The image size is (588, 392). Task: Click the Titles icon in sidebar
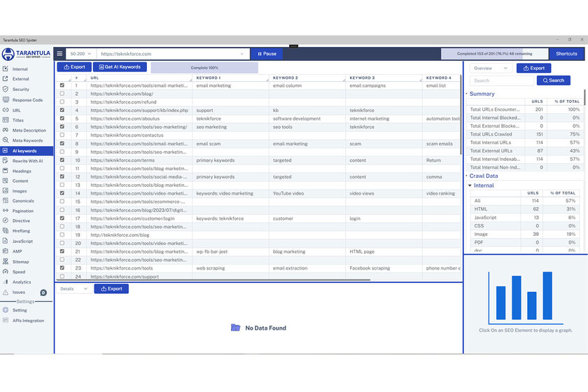6,120
